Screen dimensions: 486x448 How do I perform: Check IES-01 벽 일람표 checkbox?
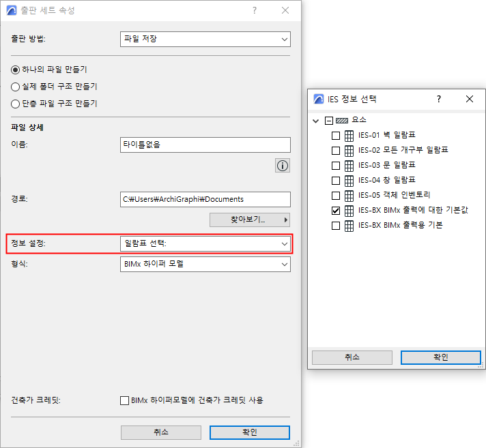click(x=336, y=136)
